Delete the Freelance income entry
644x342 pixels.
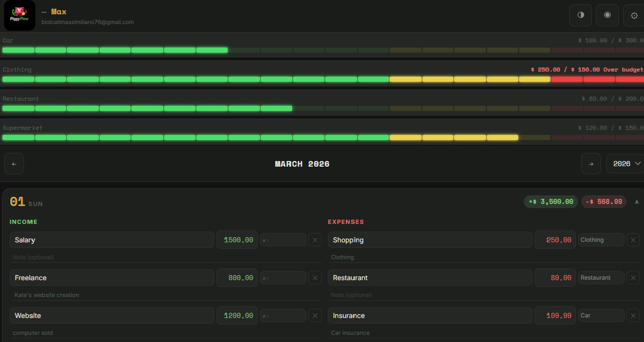point(315,278)
